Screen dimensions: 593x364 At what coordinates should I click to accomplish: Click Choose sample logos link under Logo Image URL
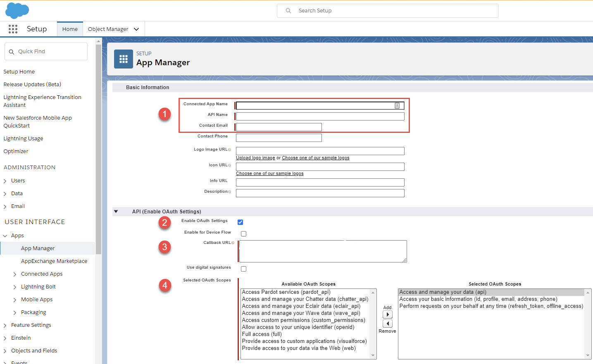click(316, 158)
